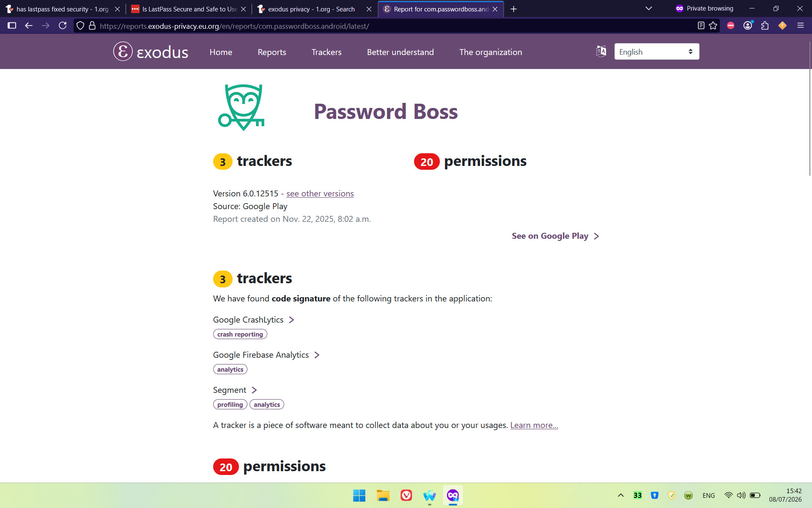Toggle reader view icon in address bar
The height and width of the screenshot is (508, 812).
coord(701,26)
